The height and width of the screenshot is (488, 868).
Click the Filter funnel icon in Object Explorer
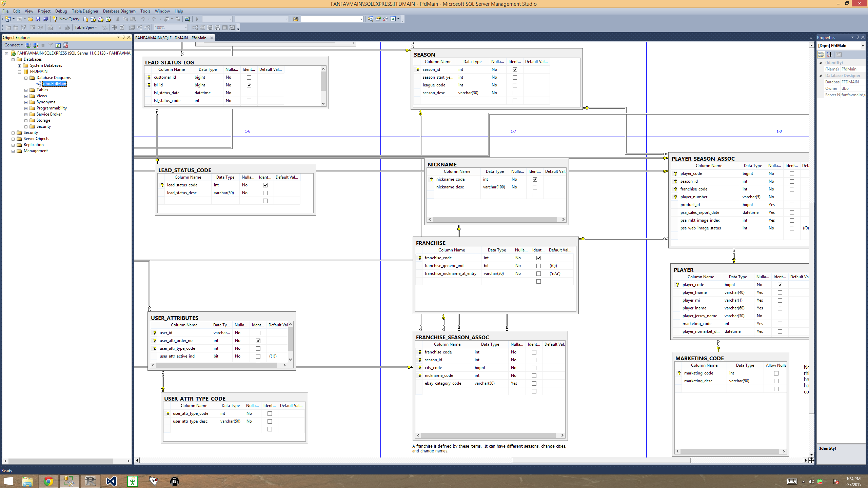click(51, 45)
